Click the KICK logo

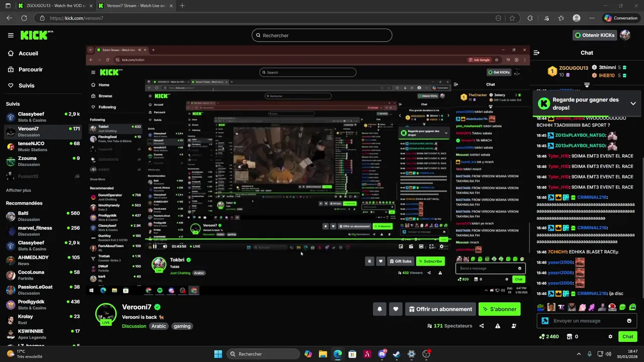click(x=36, y=35)
